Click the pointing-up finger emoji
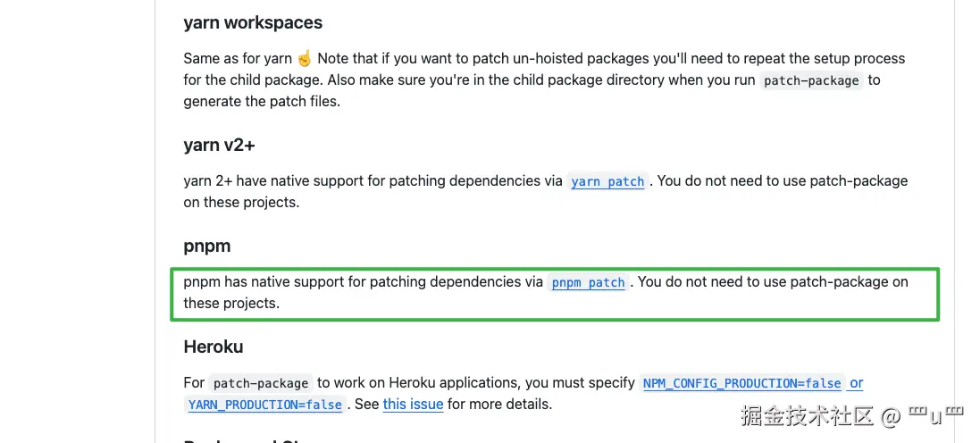This screenshot has width=980, height=443. tap(305, 58)
